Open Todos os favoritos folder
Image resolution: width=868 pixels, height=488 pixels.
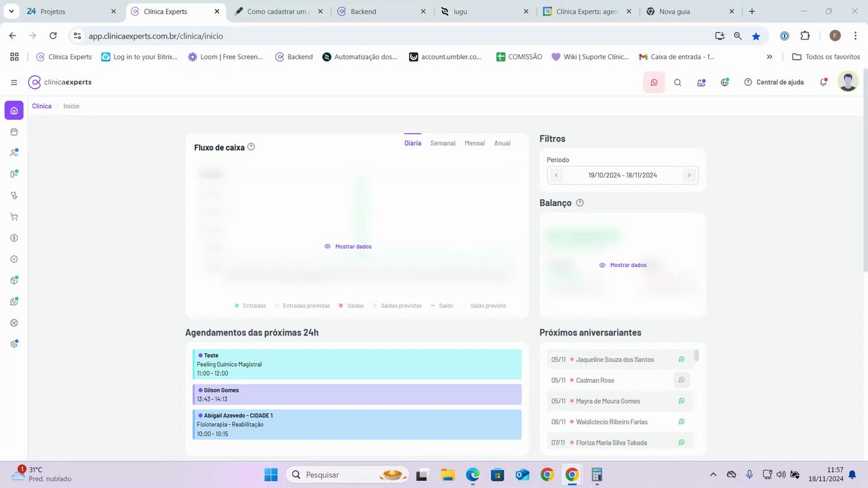(x=826, y=57)
